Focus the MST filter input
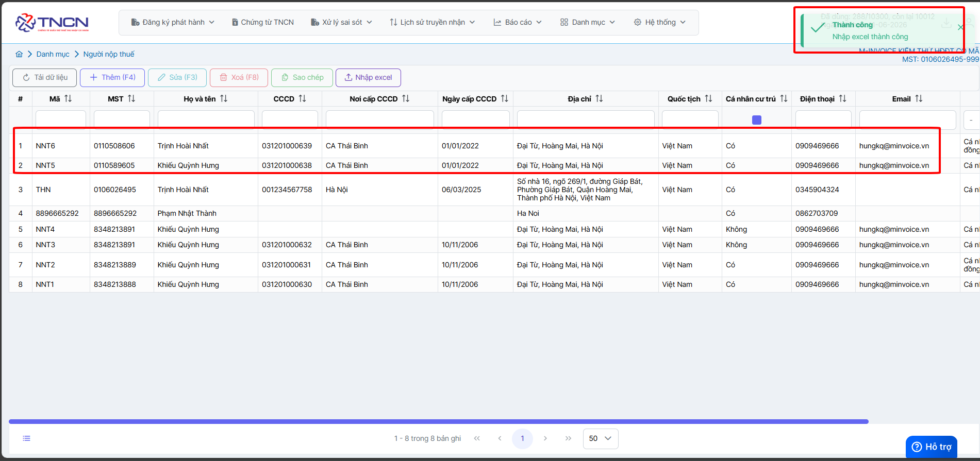This screenshot has height=461, width=980. 122,119
